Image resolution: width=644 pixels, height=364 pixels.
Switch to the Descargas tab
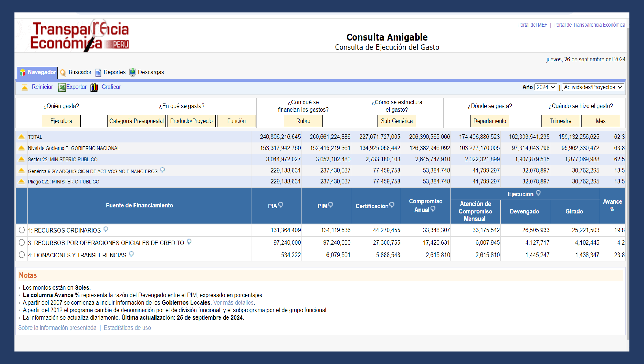click(146, 72)
